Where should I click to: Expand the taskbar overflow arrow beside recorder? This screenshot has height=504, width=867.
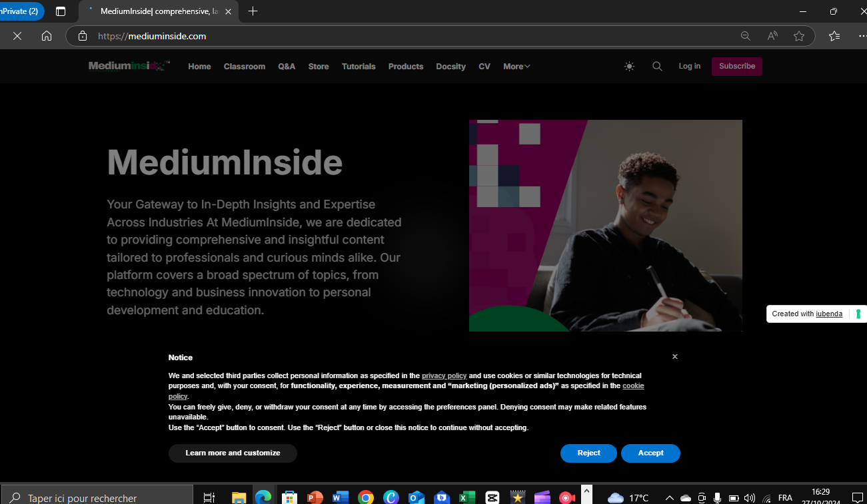[586, 493]
